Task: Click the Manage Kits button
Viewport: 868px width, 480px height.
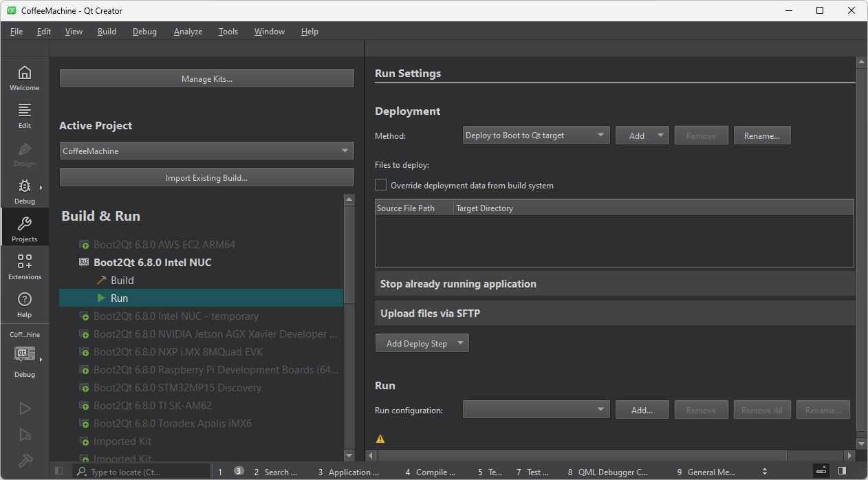Action: tap(206, 78)
